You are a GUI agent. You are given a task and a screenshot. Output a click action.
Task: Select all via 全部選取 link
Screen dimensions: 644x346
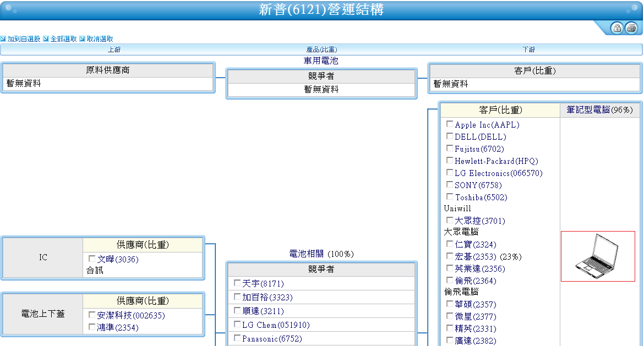pyautogui.click(x=63, y=39)
